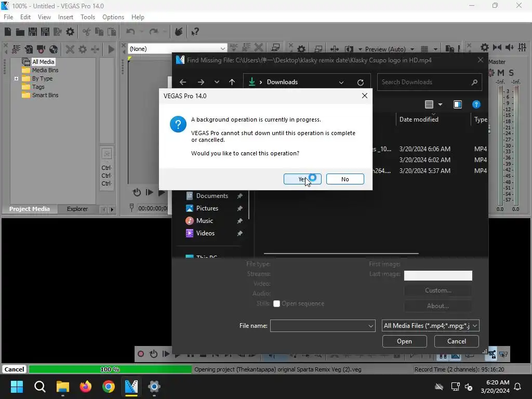The width and height of the screenshot is (532, 399).
Task: Click the Open project folder icon
Action: pos(20,32)
